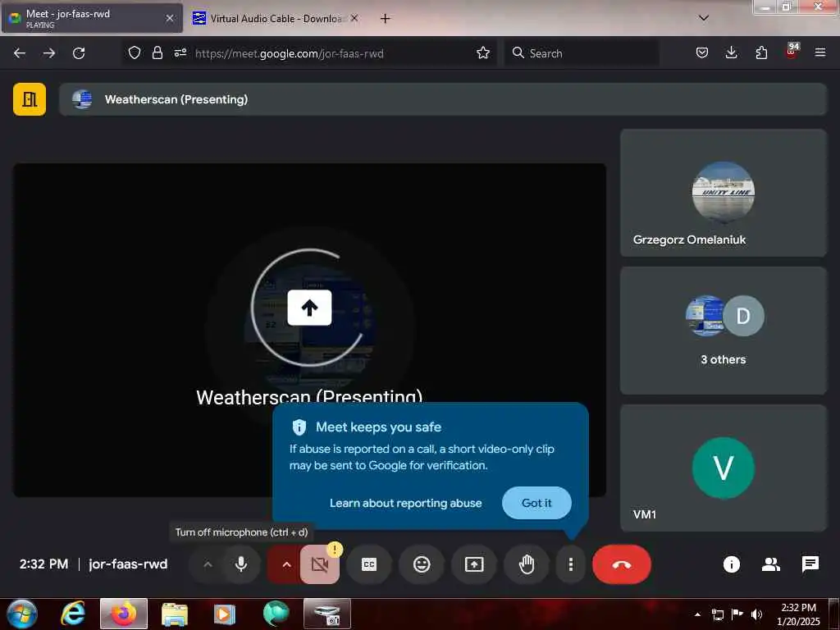Reload the current page
Screen dimensions: 840x630
click(x=79, y=53)
